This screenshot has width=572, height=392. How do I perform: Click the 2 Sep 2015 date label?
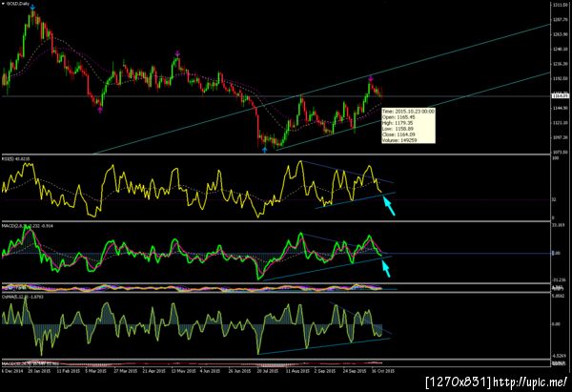(x=325, y=371)
